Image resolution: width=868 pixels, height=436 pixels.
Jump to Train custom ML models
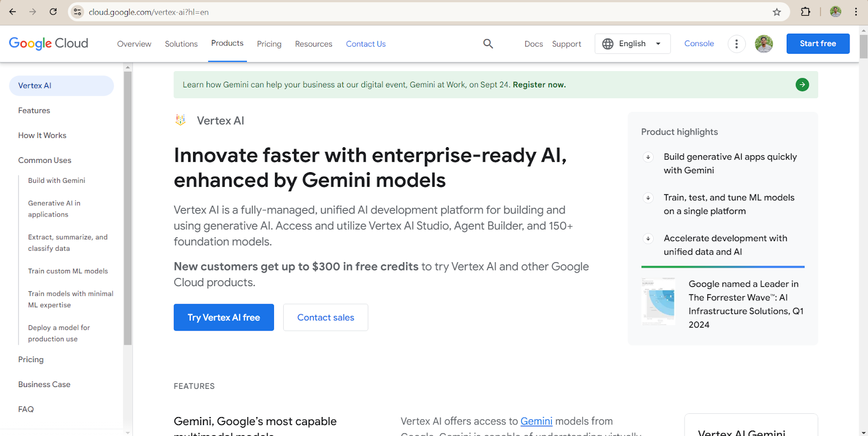pos(68,271)
